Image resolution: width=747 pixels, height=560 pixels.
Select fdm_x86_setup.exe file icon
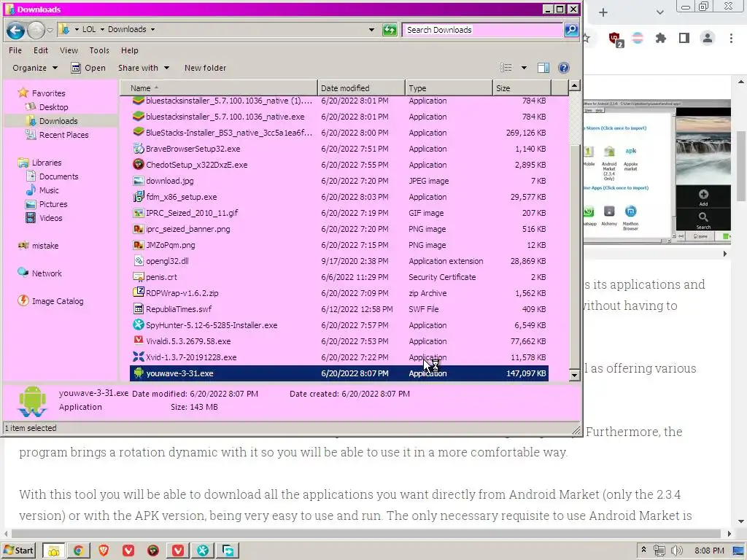pyautogui.click(x=138, y=197)
